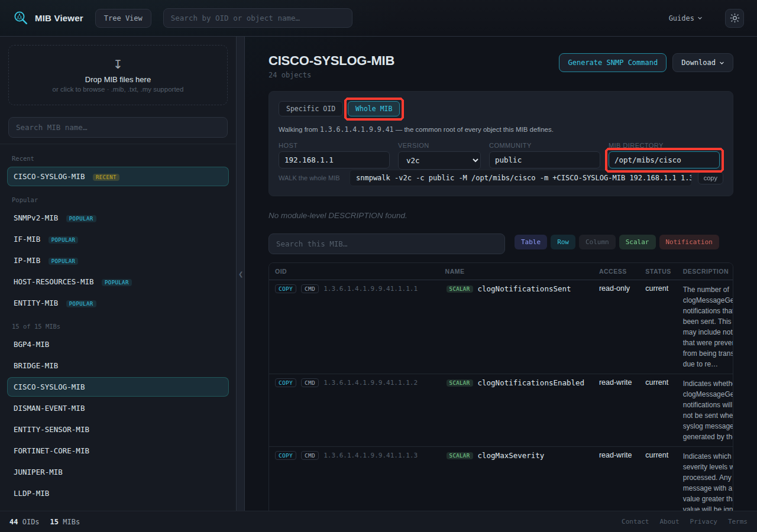Viewport: 757px width, 532px height.
Task: Click COPY for clogNotificationsSent row
Action: (x=286, y=289)
